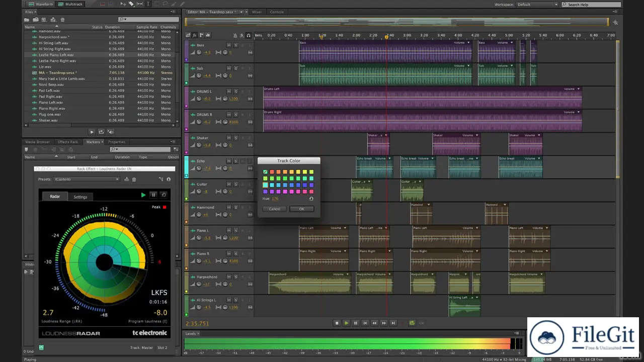Open the Workspace dropdown

point(537,5)
